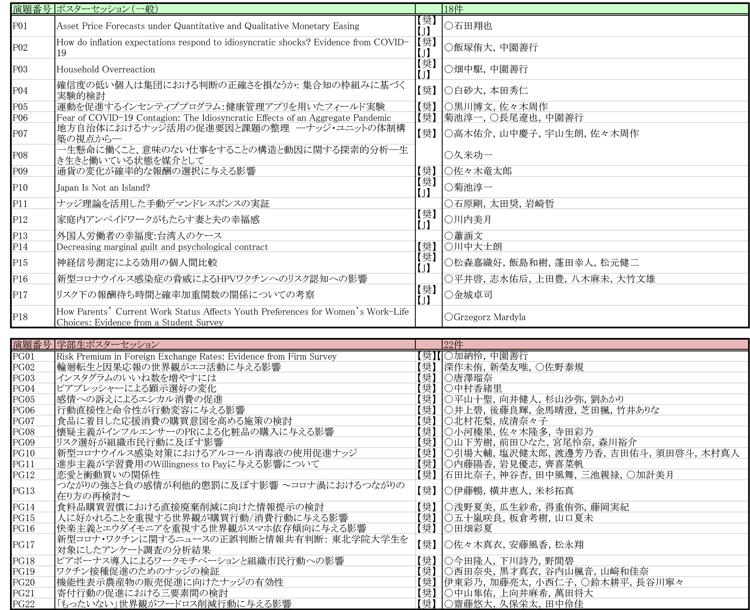Select 'Fear of COVID-19 Contagion' title

coord(224,117)
